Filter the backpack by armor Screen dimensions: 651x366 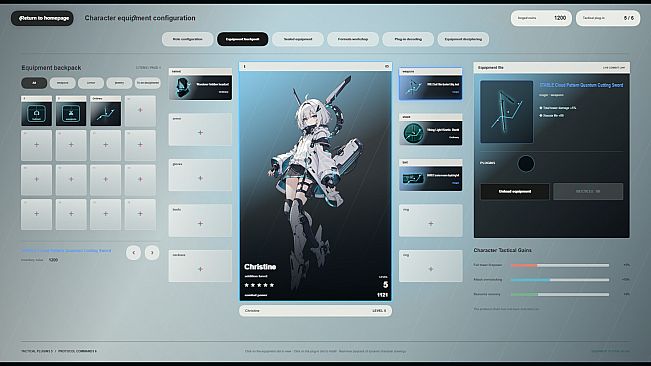click(x=91, y=83)
